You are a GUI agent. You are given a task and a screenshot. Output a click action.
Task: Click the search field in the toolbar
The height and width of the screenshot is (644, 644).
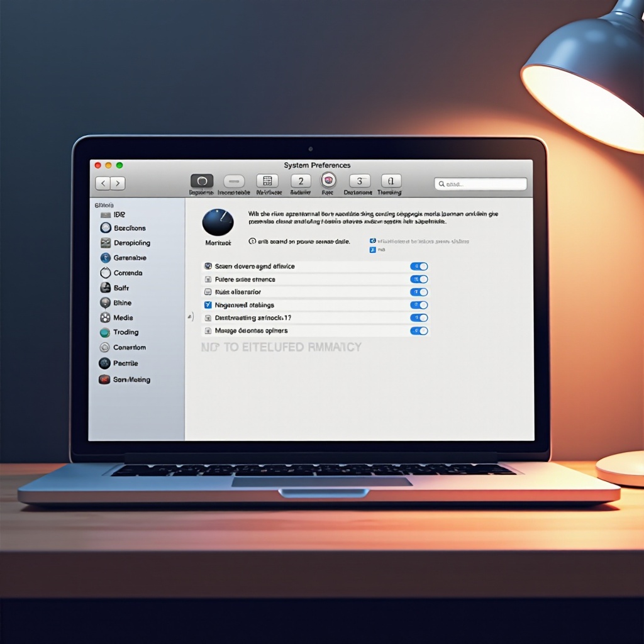point(480,184)
